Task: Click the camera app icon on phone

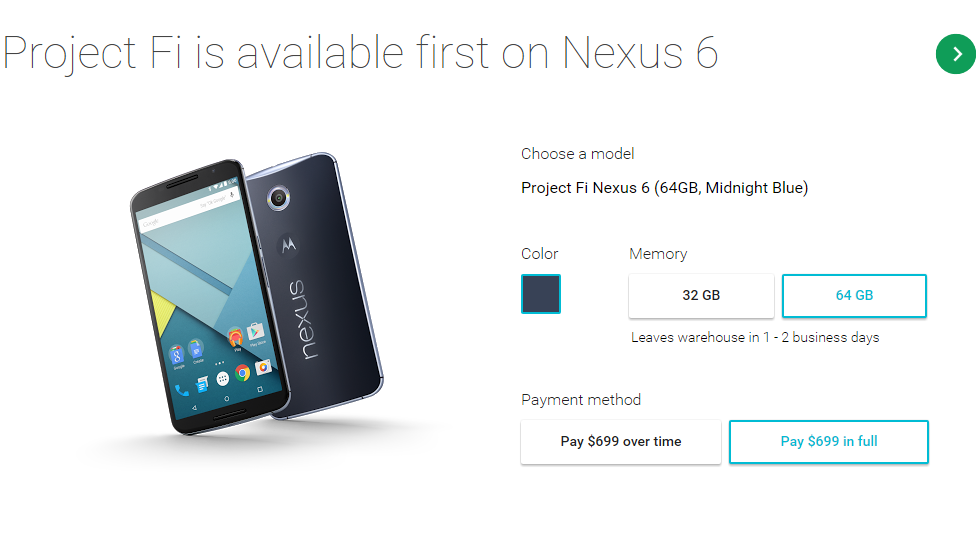Action: [x=263, y=367]
